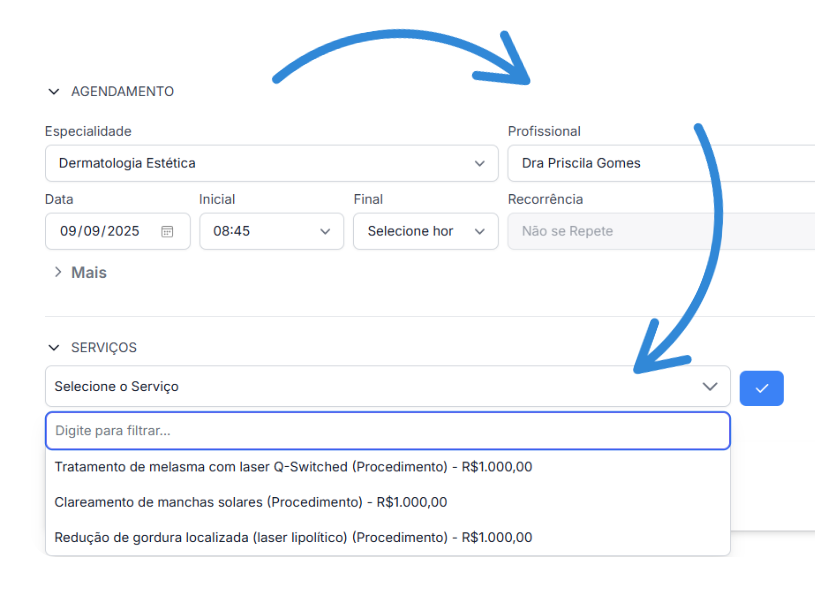Click the blue checkmark confirm button
This screenshot has height=590, width=815.
761,388
